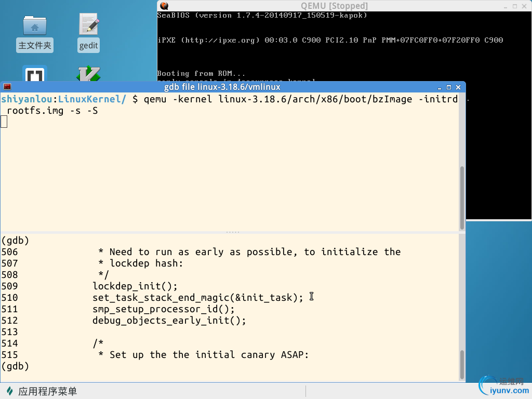Maximize the QEMU [Stopped] window

pyautogui.click(x=515, y=6)
